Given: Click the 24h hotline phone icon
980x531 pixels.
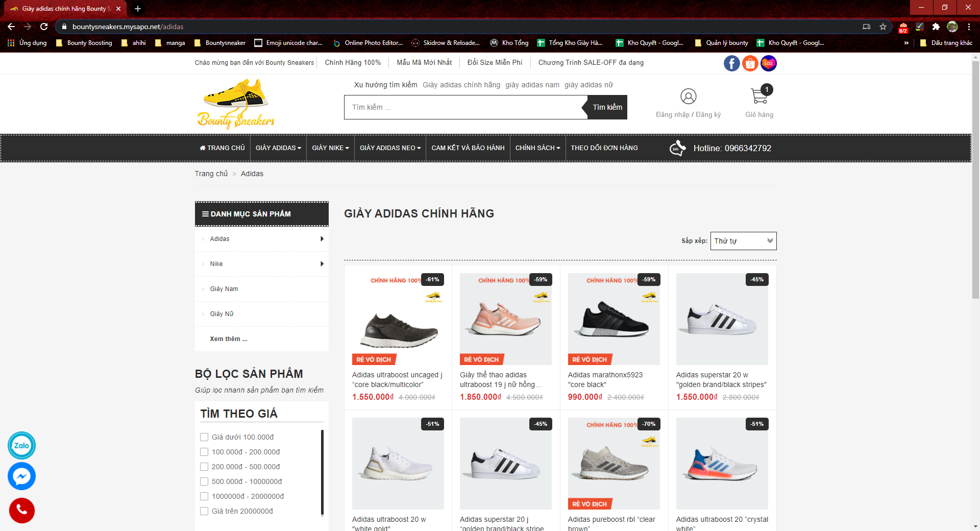Looking at the screenshot, I should [x=677, y=148].
